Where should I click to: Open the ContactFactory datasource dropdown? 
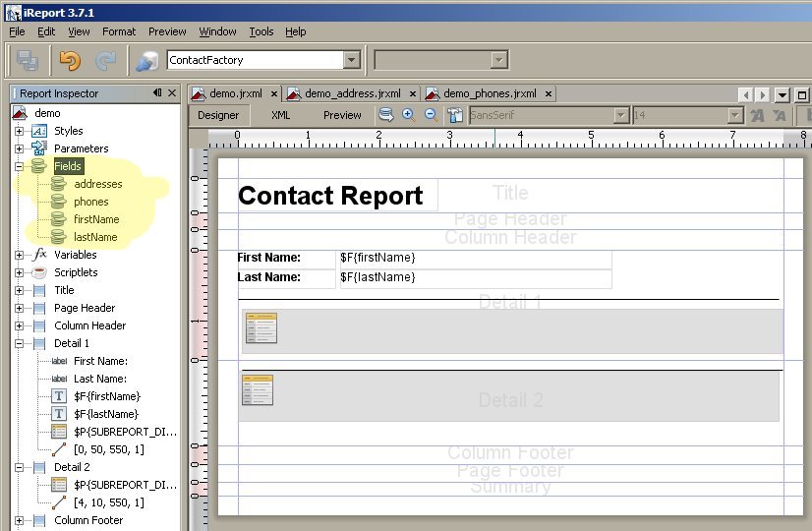click(352, 60)
